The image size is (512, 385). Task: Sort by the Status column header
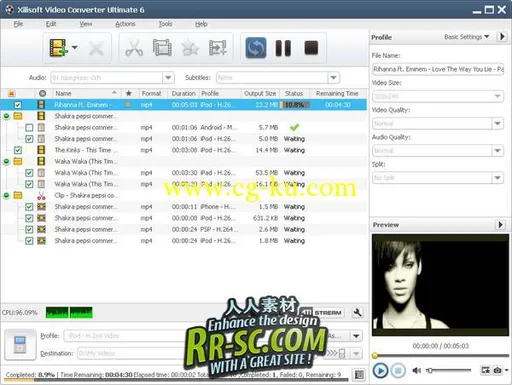(294, 93)
